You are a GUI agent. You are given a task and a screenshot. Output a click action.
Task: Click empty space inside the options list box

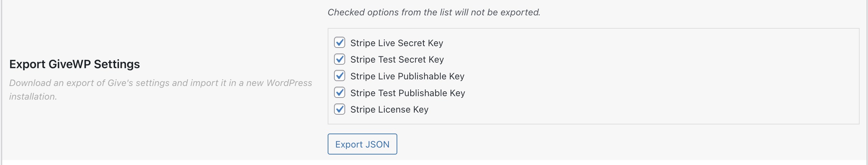point(664,77)
